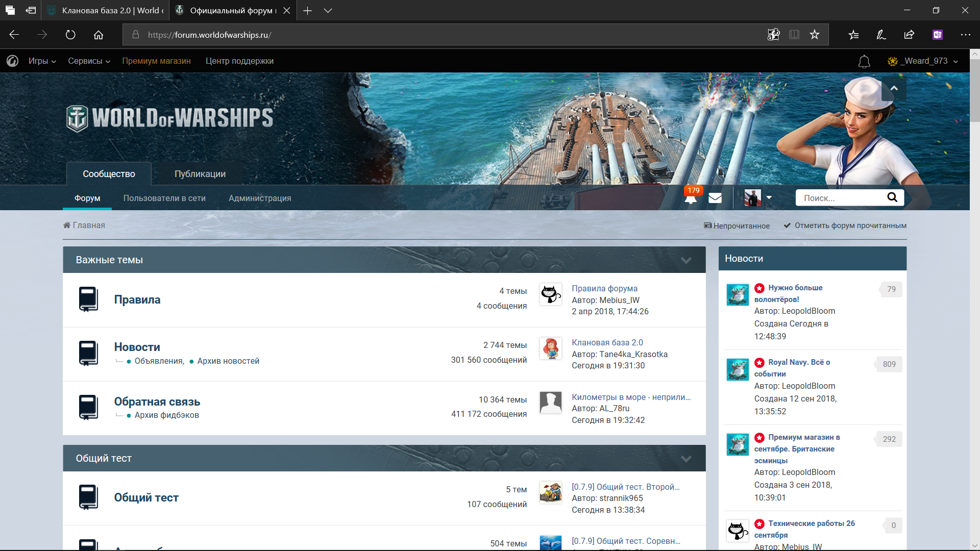Viewport: 980px width, 551px height.
Task: Show tabs you've set aside icon
Action: click(10, 10)
